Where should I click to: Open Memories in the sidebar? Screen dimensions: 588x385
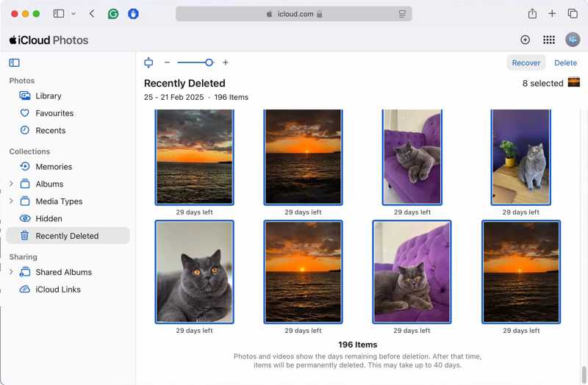[54, 167]
